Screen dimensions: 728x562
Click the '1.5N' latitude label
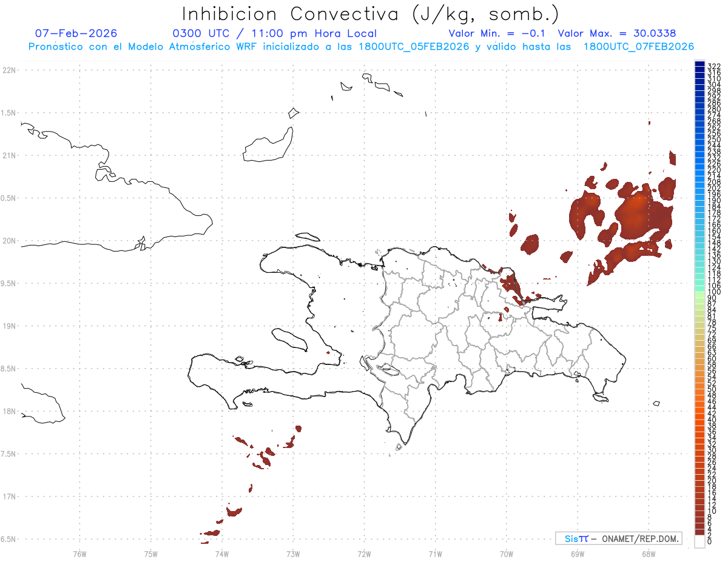click(x=8, y=113)
